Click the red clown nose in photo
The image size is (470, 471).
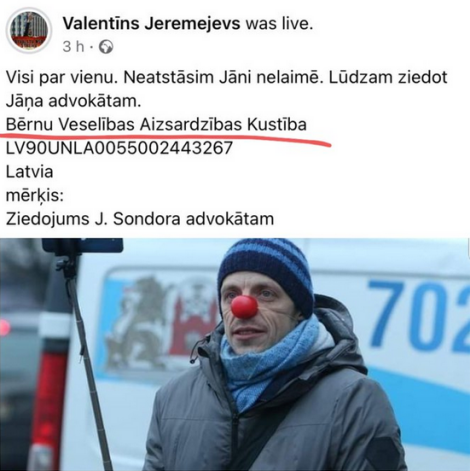(x=245, y=307)
